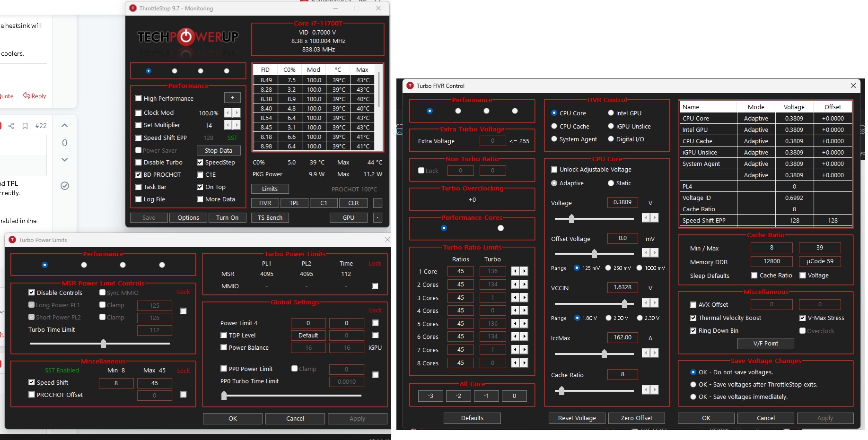This screenshot has width=868, height=440.
Task: Click the Turn On button
Action: coord(228,217)
